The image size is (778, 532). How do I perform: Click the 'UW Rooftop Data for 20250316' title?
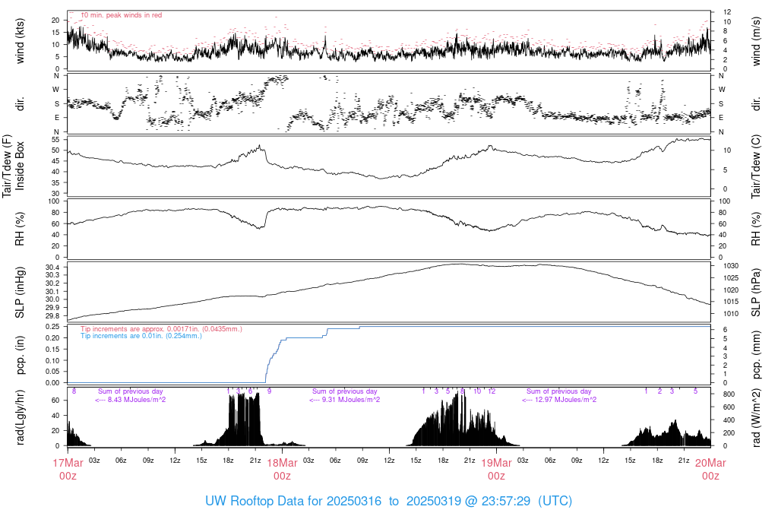[293, 501]
